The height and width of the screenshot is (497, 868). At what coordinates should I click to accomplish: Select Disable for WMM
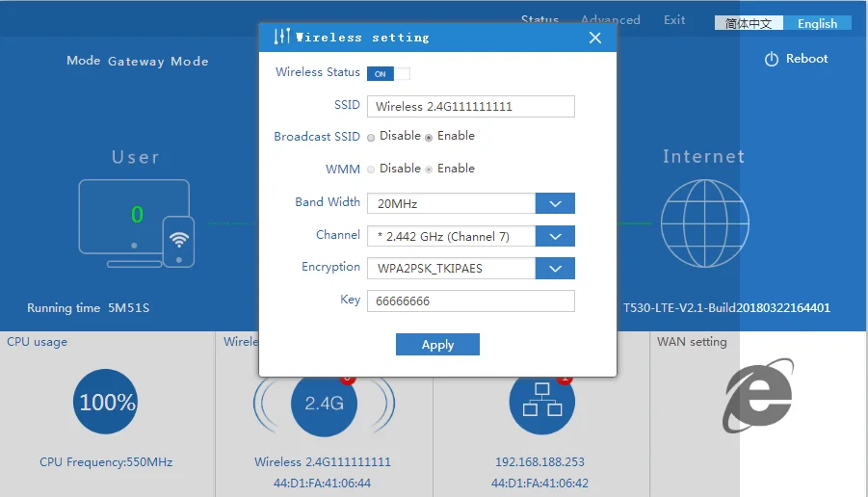pos(371,170)
